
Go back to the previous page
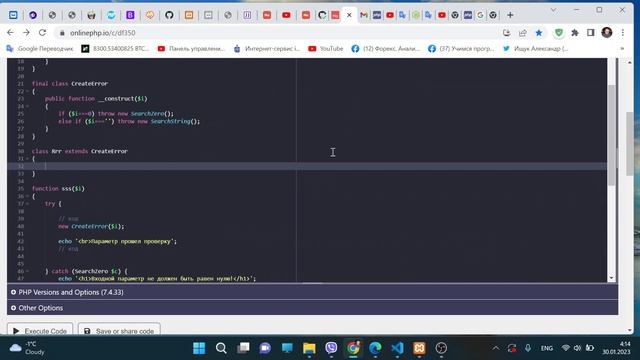pos(10,33)
